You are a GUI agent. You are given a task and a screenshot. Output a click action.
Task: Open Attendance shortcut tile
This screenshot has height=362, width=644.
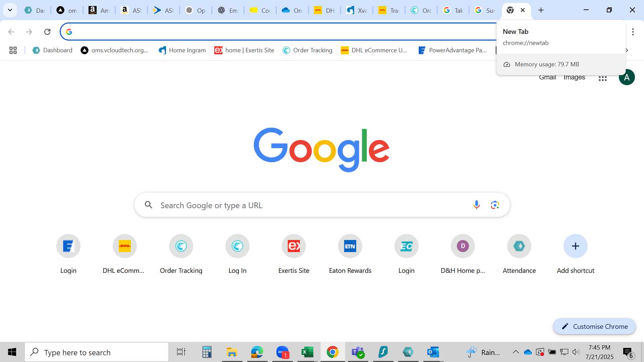[519, 254]
